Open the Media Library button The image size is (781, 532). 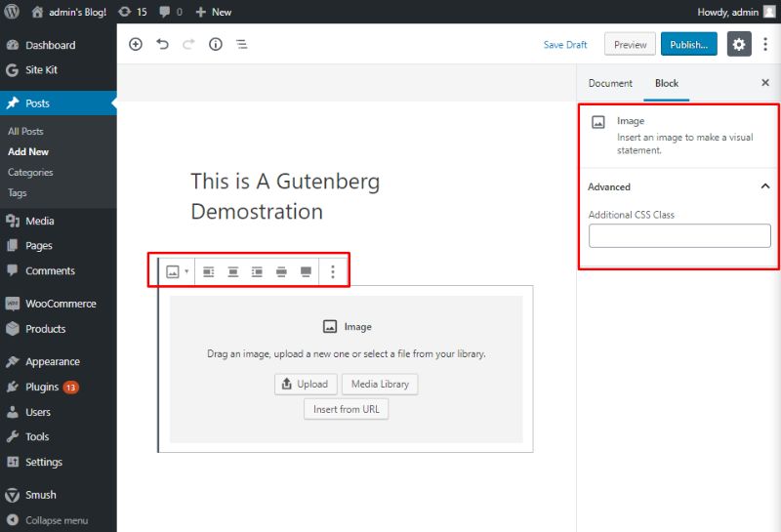click(x=380, y=384)
